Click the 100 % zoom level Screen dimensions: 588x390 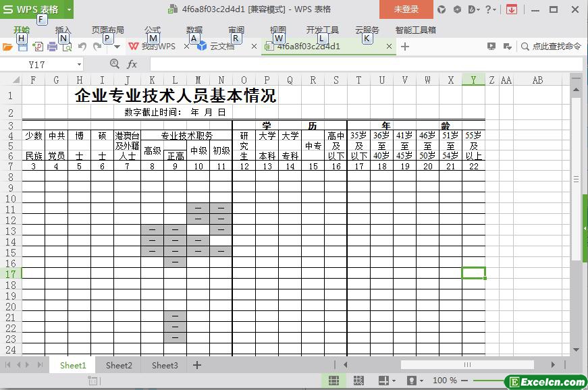445,381
